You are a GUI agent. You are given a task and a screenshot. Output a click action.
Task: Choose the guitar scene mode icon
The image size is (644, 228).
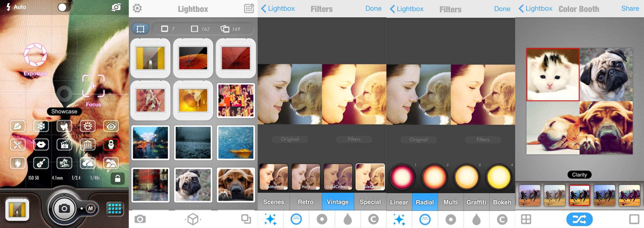41,163
